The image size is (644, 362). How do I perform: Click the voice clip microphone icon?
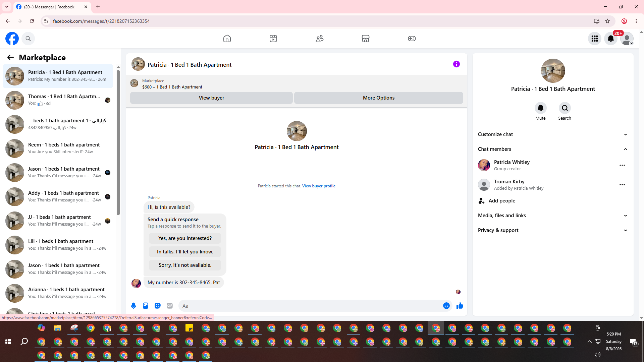click(133, 306)
